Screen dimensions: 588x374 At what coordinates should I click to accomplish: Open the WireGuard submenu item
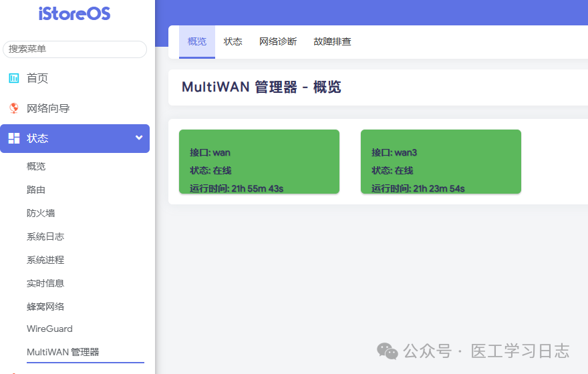coord(49,329)
